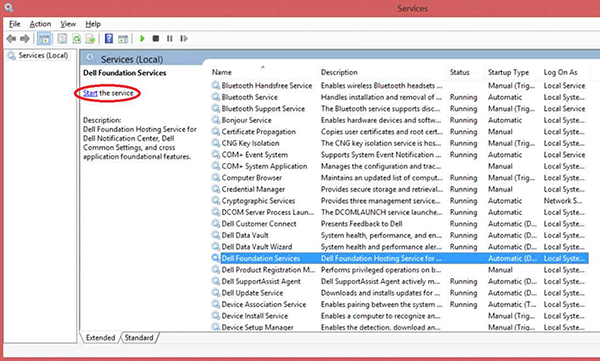Select the Bluetooth Support Service row
The width and height of the screenshot is (600, 361).
pyautogui.click(x=399, y=108)
